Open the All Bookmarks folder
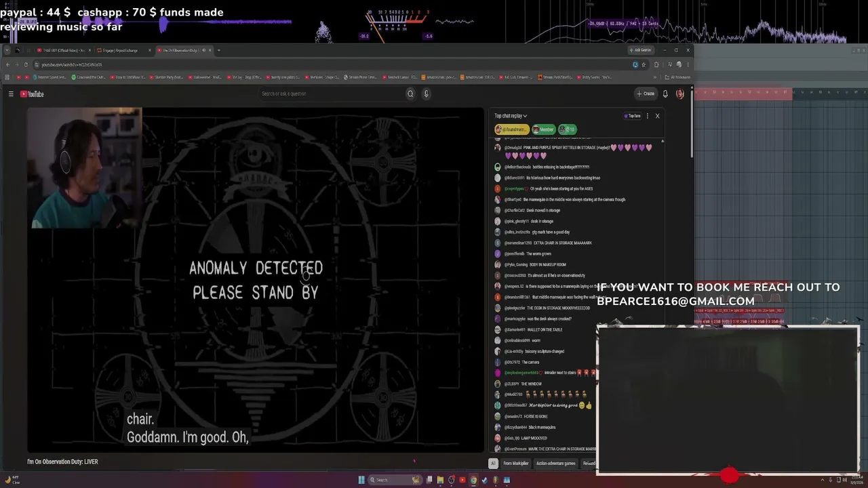Image resolution: width=868 pixels, height=488 pixels. tap(677, 77)
